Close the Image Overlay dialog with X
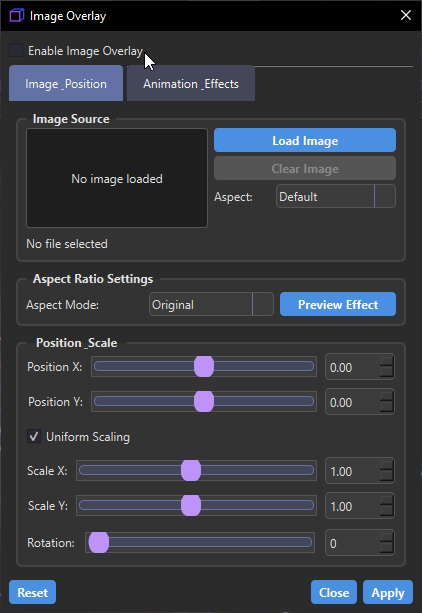The width and height of the screenshot is (422, 613). click(x=406, y=15)
